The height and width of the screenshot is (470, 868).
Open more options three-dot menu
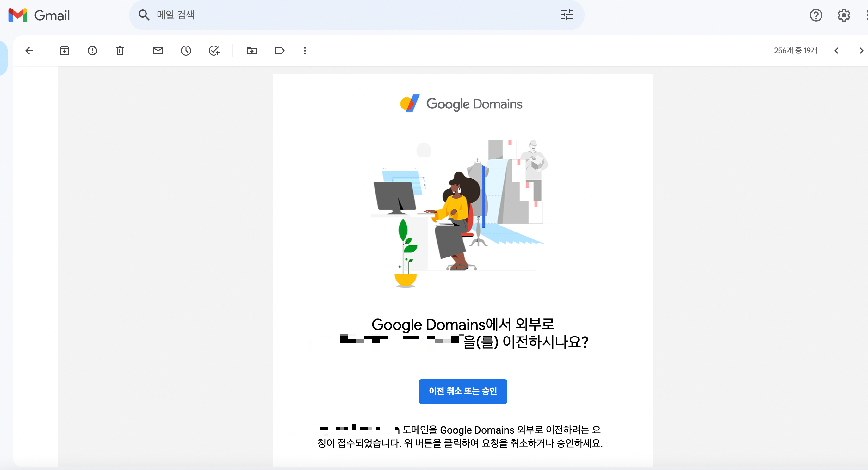[x=305, y=51]
